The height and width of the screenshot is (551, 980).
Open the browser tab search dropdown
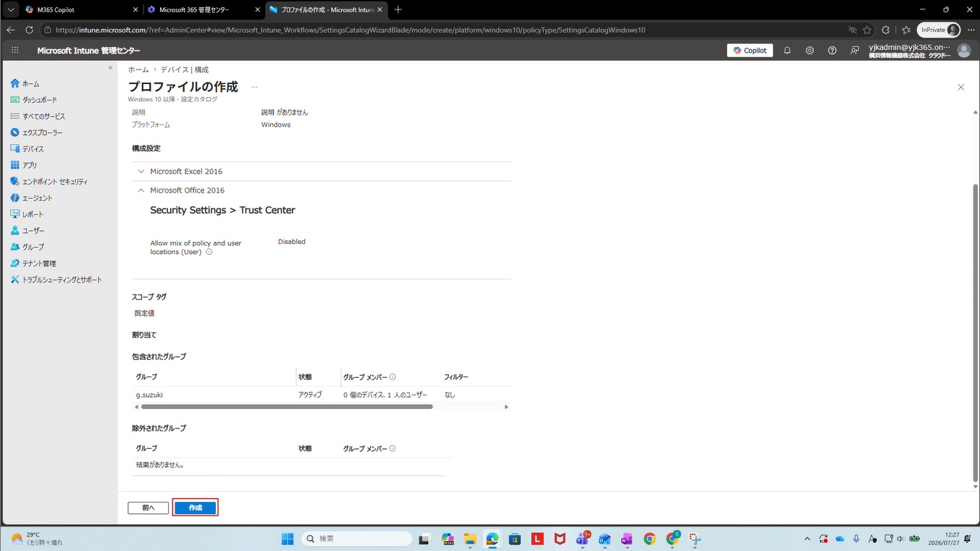tap(11, 10)
